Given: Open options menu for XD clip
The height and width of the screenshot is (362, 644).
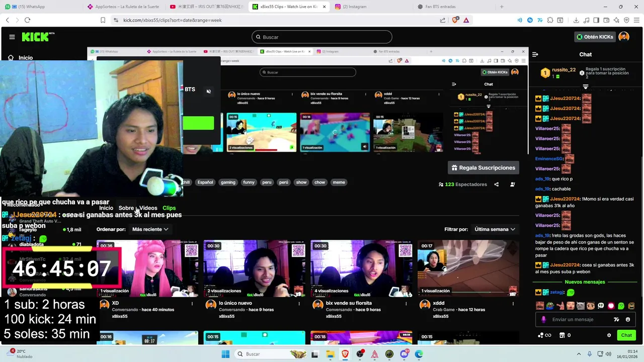Looking at the screenshot, I should point(192,304).
